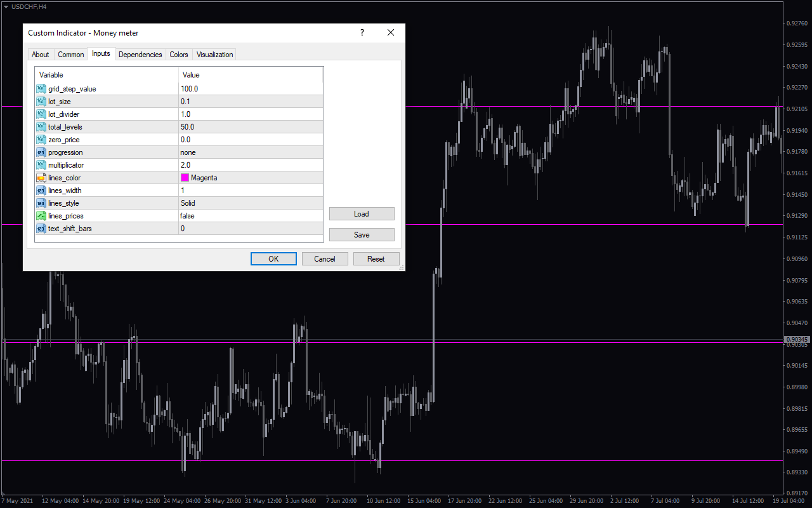Edit the lot_divider value 1.0
The height and width of the screenshot is (508, 812).
point(251,114)
